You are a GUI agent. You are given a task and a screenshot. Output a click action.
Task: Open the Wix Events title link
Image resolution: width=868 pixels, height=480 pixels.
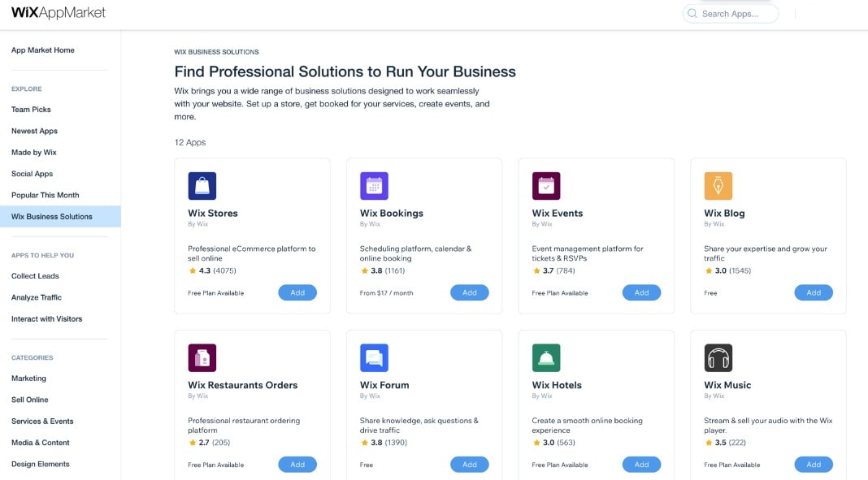tap(558, 214)
